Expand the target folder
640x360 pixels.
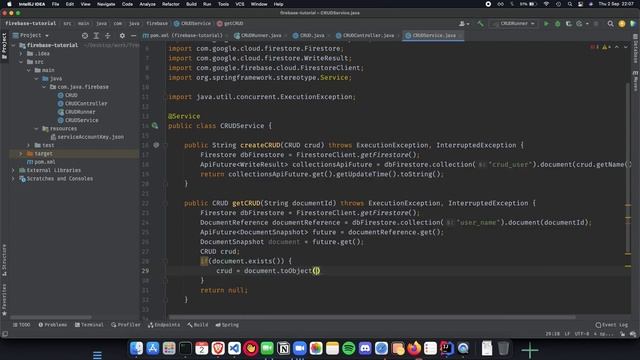pyautogui.click(x=21, y=153)
